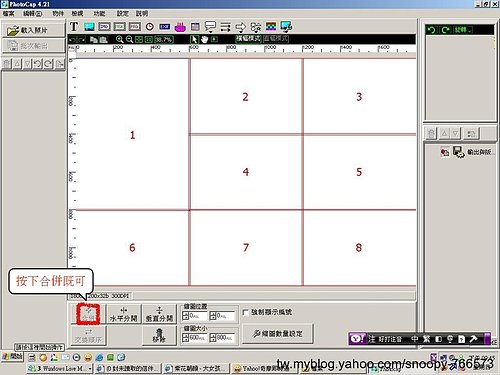The height and width of the screenshot is (375, 500).
Task: Click the Internet Explorer quick launch icon
Action: tap(99, 358)
